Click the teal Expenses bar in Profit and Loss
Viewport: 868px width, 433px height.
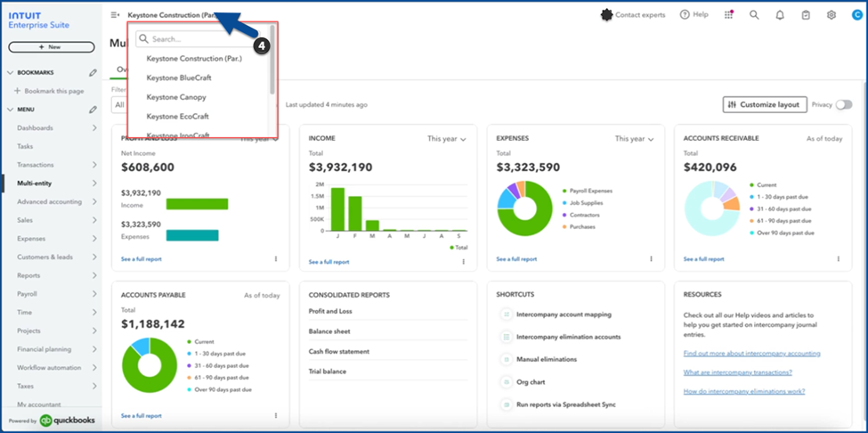(x=192, y=235)
